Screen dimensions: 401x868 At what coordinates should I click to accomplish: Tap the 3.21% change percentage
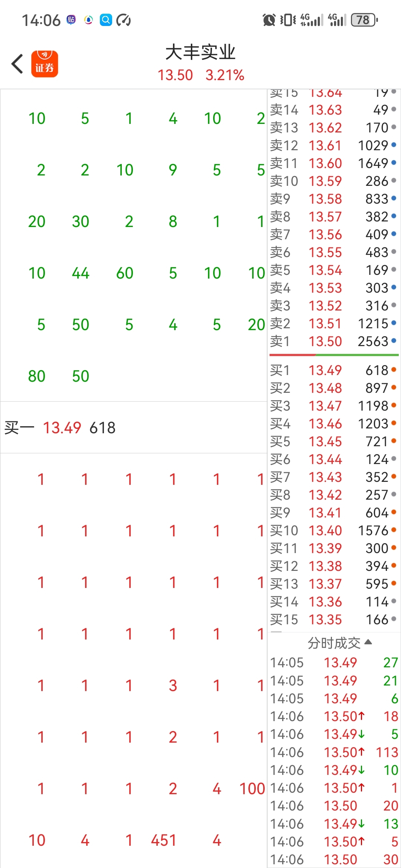point(225,75)
